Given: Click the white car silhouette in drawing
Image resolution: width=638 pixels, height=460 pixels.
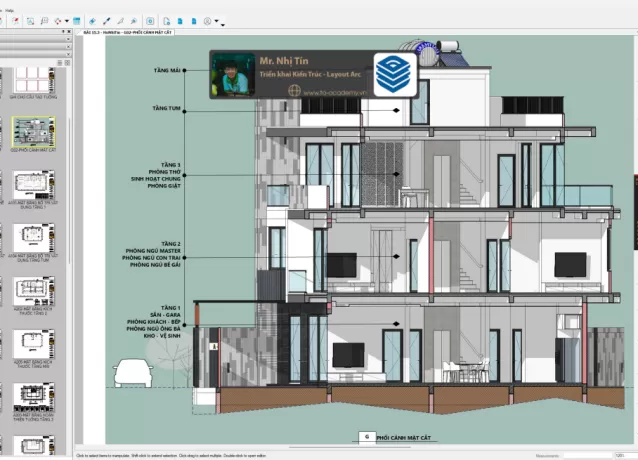Looking at the screenshot, I should coord(133,373).
